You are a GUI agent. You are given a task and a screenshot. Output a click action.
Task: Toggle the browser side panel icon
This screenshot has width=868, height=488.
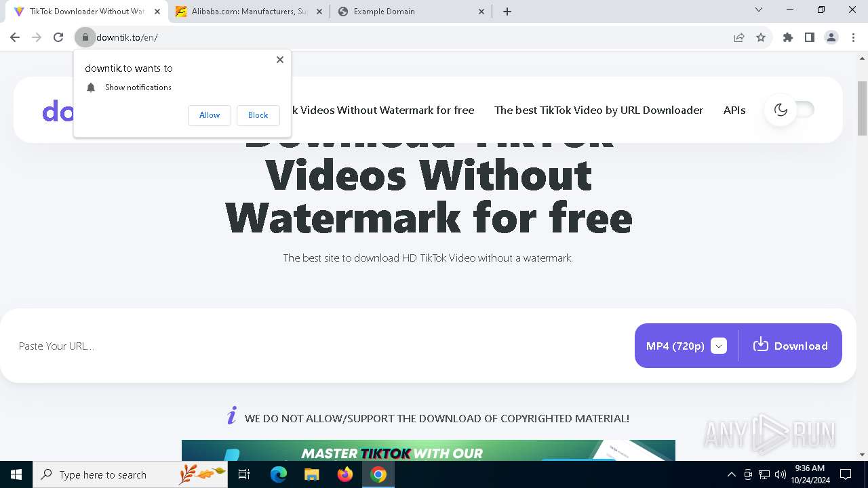(810, 37)
